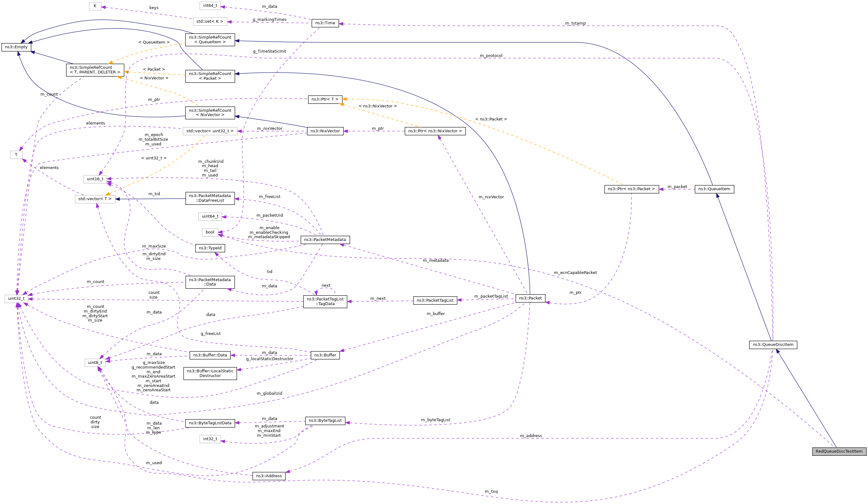Image resolution: width=868 pixels, height=504 pixels.
Task: Open the ns3::Buffer class node
Action: pyautogui.click(x=326, y=355)
